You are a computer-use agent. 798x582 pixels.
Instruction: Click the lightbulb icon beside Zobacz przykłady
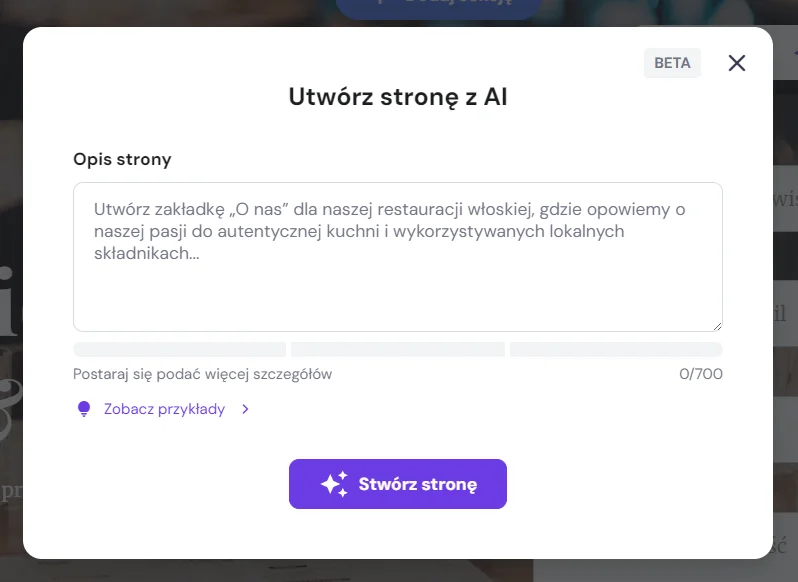point(84,409)
